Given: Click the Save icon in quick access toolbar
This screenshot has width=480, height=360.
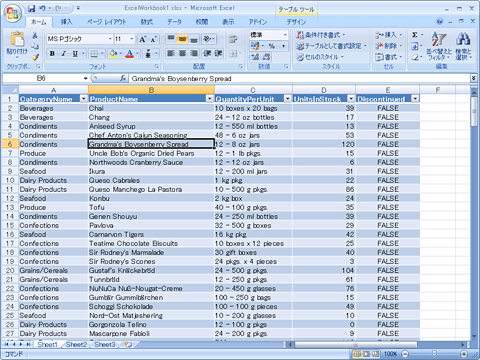Looking at the screenshot, I should 32,8.
